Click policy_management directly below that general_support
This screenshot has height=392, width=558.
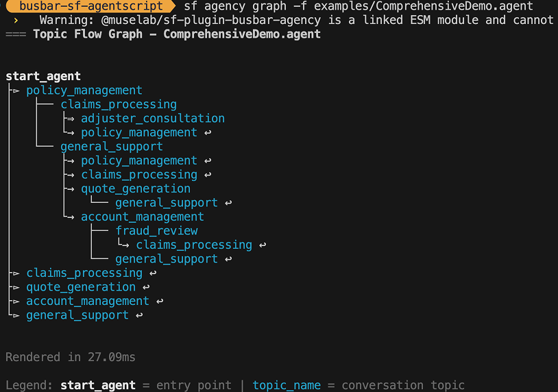138,161
